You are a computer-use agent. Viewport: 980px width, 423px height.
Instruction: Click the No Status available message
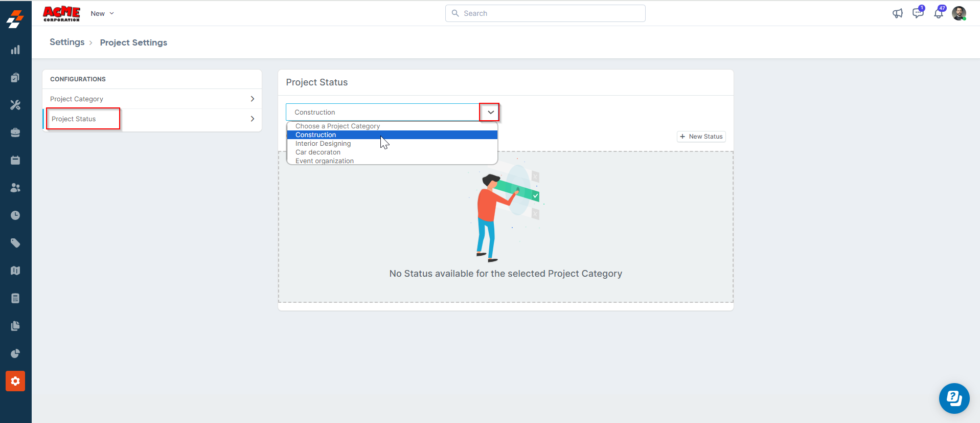pyautogui.click(x=506, y=274)
